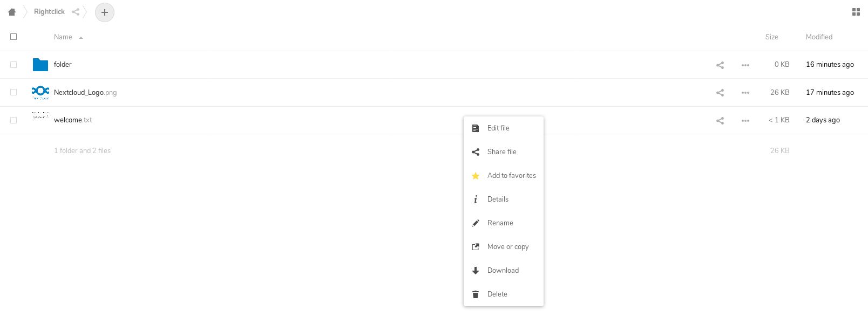Switch to grid view
Viewport: 868px width, 317px height.
856,12
